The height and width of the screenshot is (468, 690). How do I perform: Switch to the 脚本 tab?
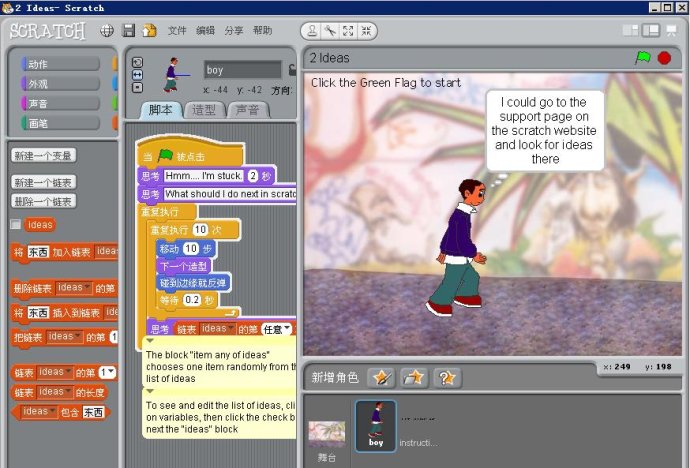(x=161, y=110)
